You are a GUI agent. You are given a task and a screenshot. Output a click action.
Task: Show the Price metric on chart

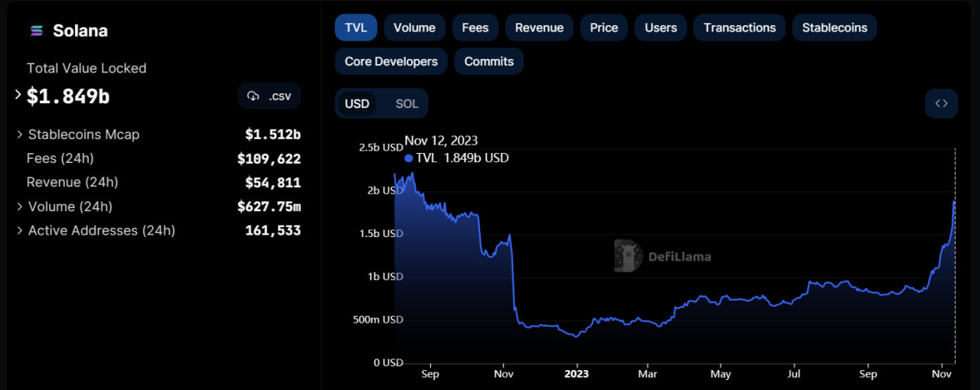click(x=604, y=28)
